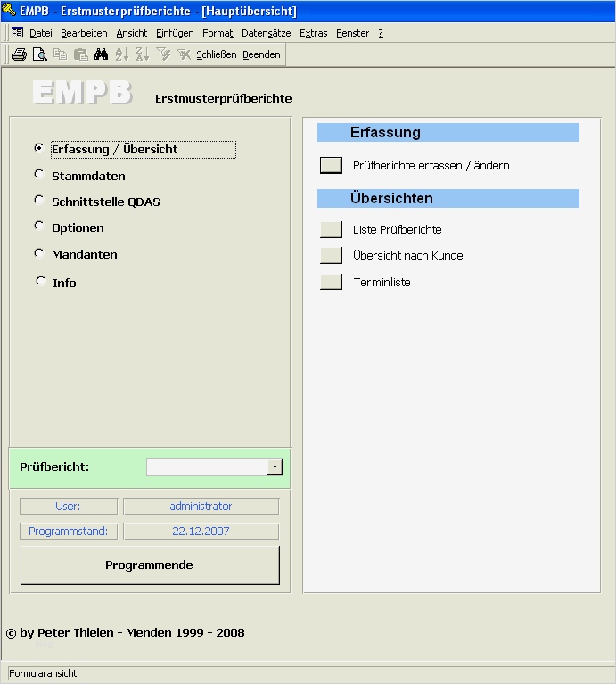Click button beside Terminliste

(331, 282)
